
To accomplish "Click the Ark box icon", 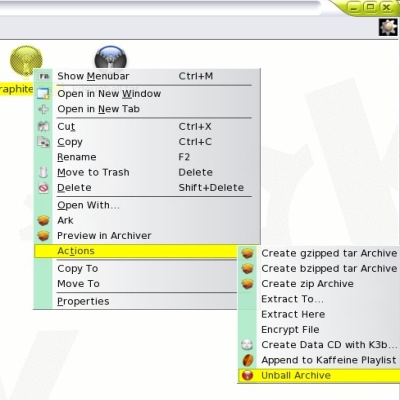I will (x=43, y=220).
